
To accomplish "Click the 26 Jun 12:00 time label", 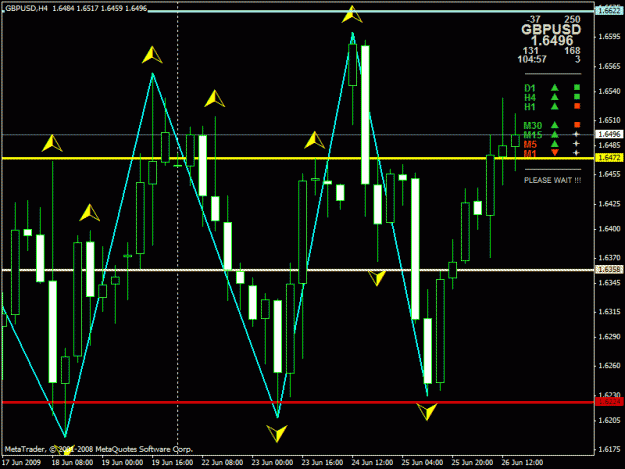I will (522, 462).
